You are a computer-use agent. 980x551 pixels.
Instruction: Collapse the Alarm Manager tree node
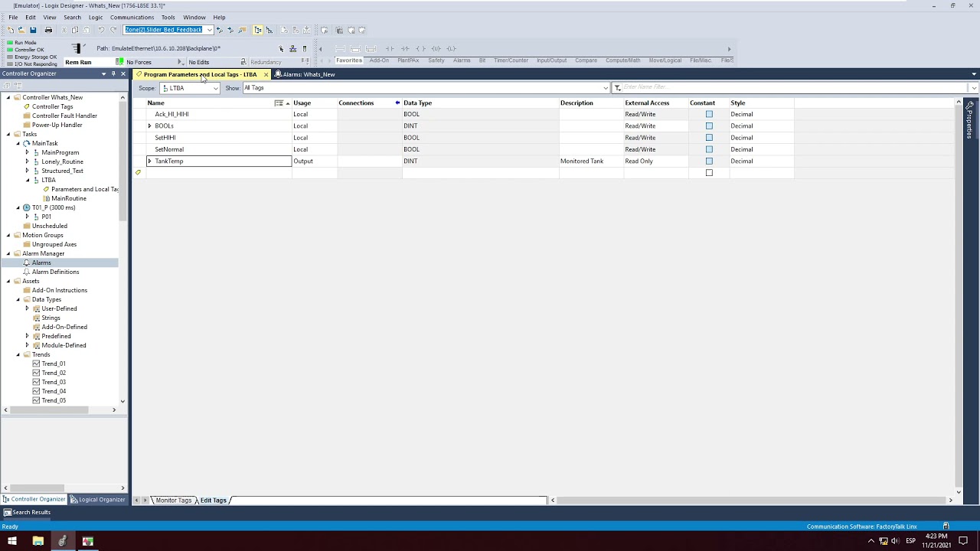point(8,253)
